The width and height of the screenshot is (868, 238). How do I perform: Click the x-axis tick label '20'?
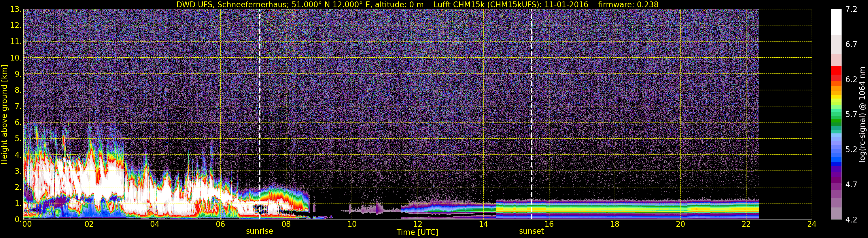tap(680, 224)
